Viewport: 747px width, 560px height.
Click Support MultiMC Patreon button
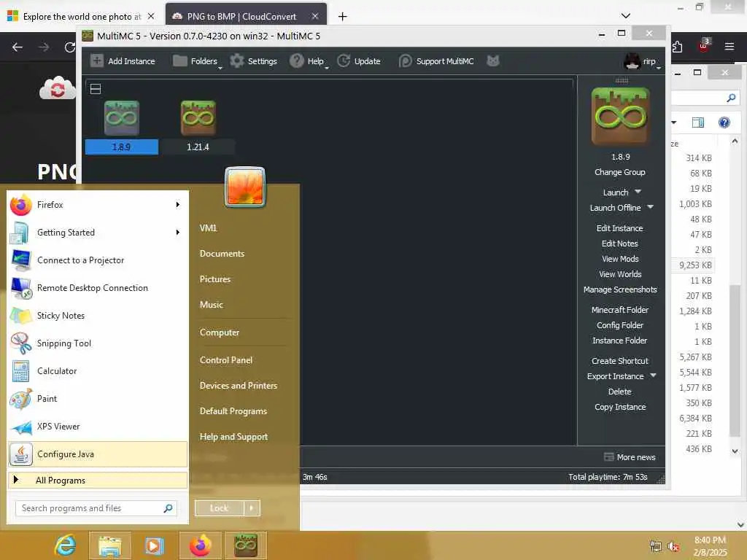(x=436, y=61)
